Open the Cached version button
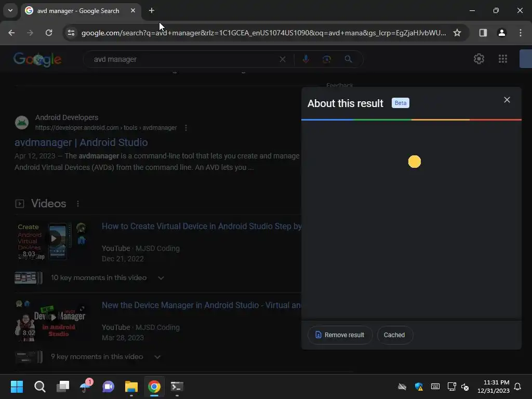The height and width of the screenshot is (399, 532). coord(394,335)
